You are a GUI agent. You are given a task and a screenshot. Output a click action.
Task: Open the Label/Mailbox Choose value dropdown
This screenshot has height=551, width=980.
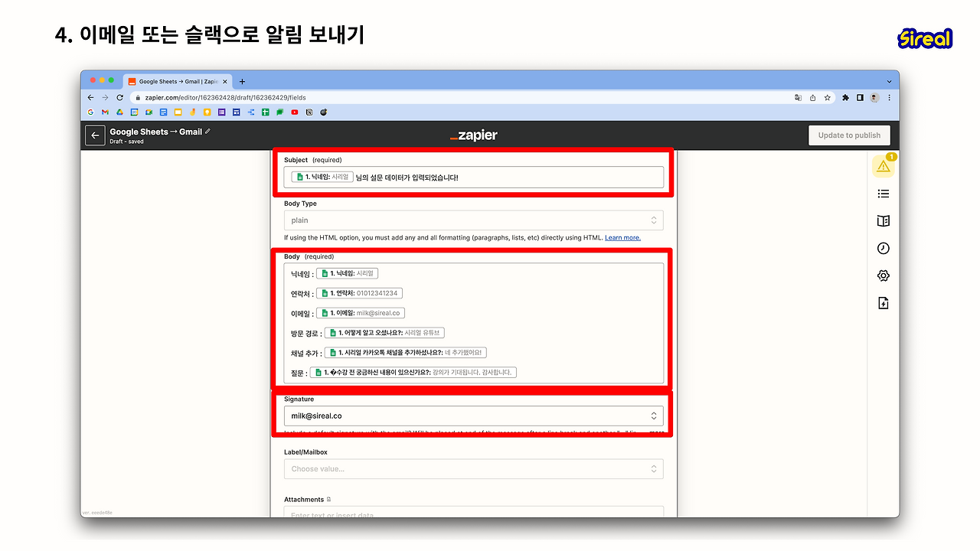[x=474, y=469]
